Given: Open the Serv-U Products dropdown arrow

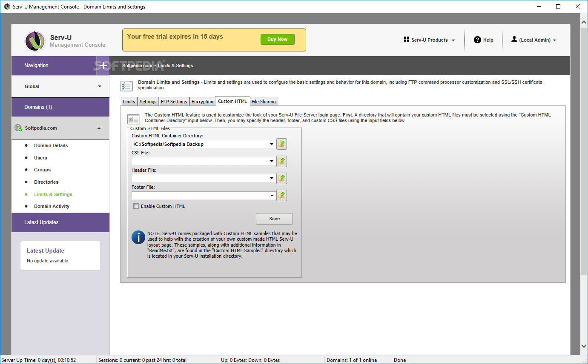Looking at the screenshot, I should coord(453,40).
